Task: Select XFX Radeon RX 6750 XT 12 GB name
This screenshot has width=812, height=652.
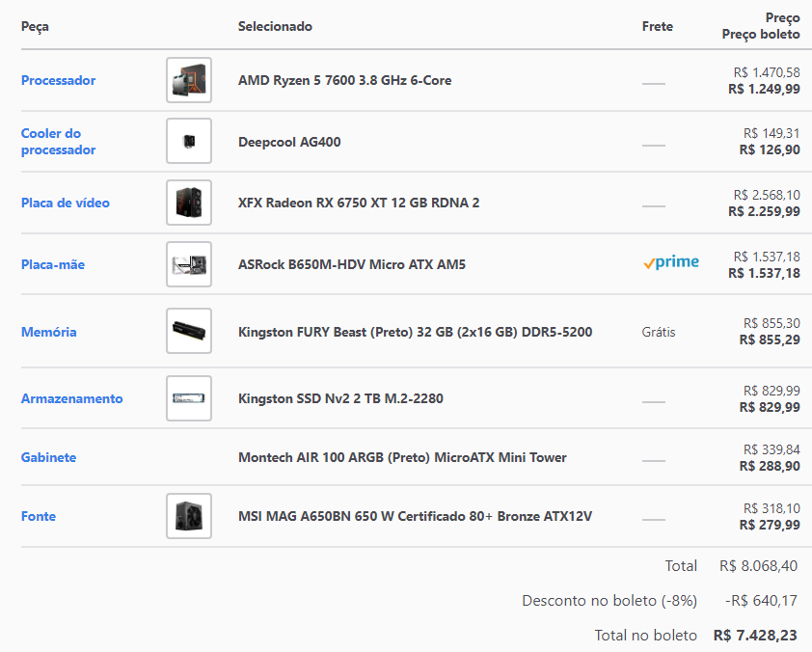Action: (x=359, y=203)
